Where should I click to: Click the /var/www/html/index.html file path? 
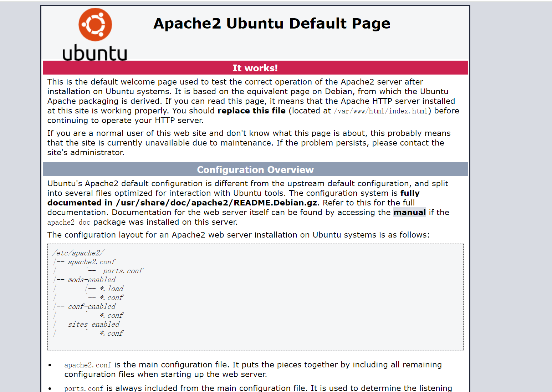(380, 111)
